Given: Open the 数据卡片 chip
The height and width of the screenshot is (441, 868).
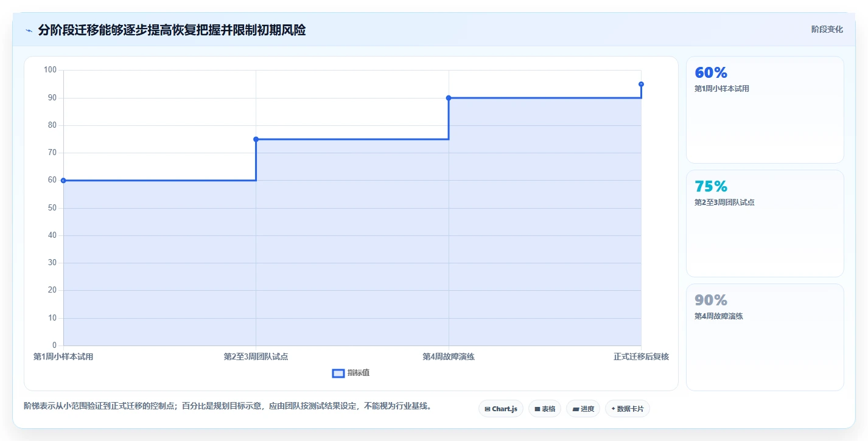Looking at the screenshot, I should (628, 409).
